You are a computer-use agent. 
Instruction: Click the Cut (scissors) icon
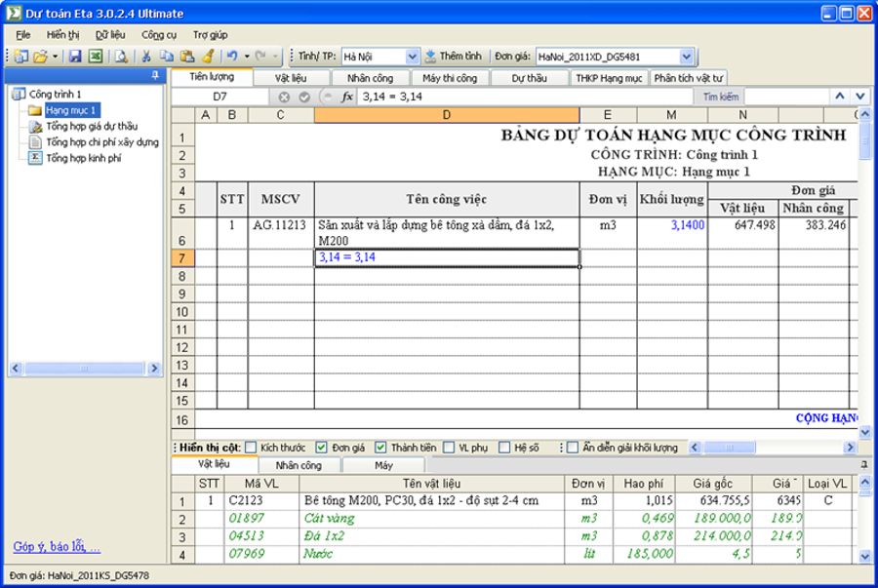coord(146,57)
